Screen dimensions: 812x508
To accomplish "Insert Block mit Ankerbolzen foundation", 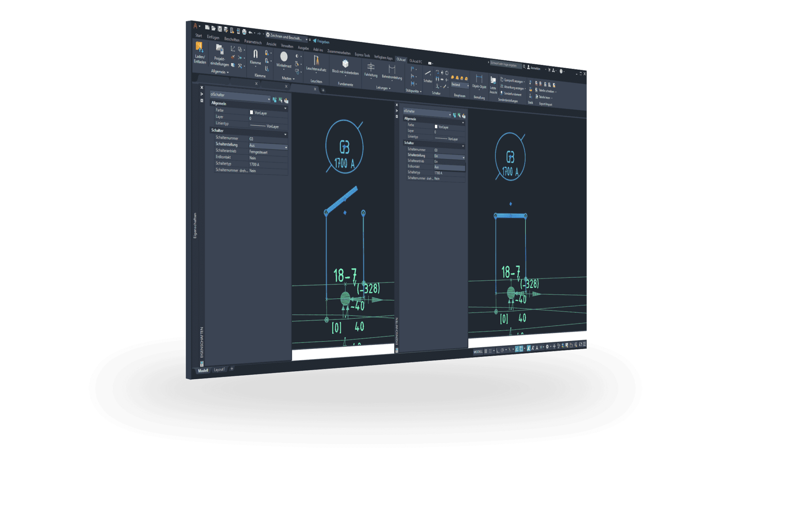I will coord(345,64).
